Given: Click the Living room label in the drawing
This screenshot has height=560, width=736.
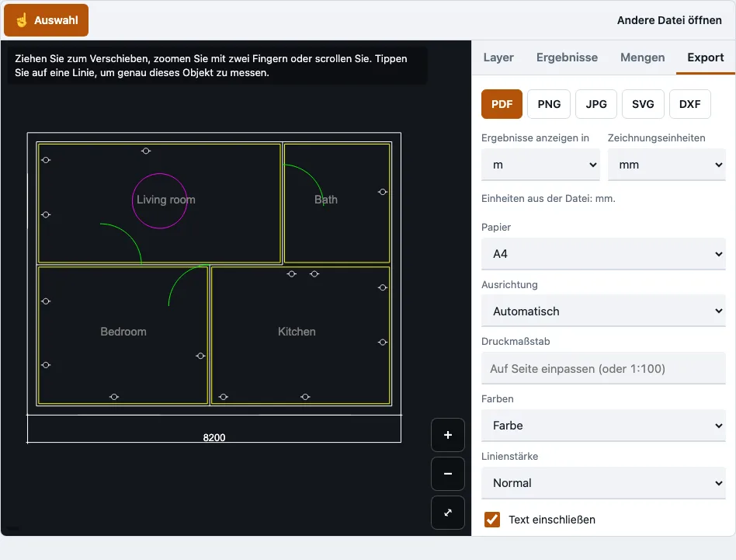Looking at the screenshot, I should pos(165,200).
